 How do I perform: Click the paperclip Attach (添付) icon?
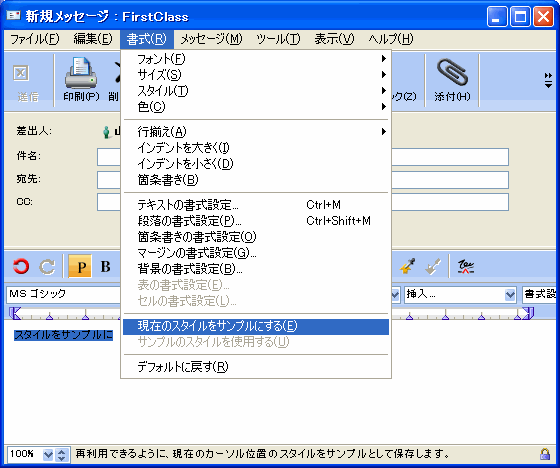pyautogui.click(x=452, y=73)
